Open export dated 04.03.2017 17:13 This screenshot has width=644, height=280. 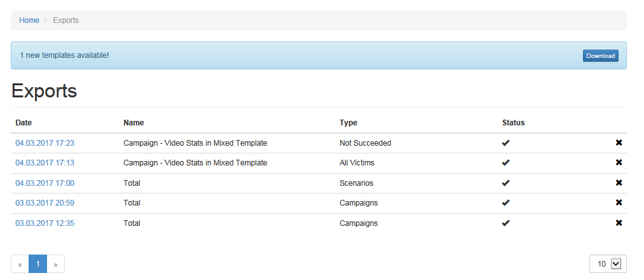tap(45, 163)
